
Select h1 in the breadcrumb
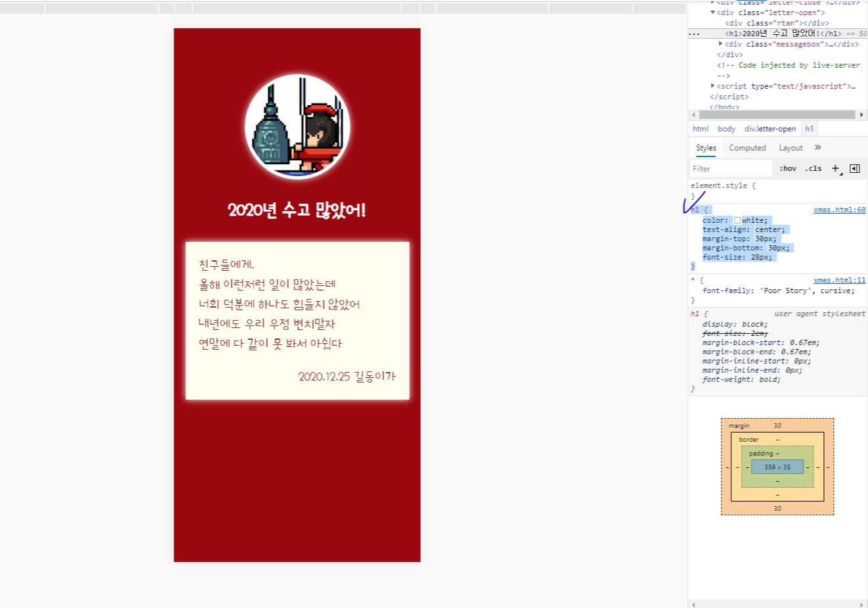point(809,129)
